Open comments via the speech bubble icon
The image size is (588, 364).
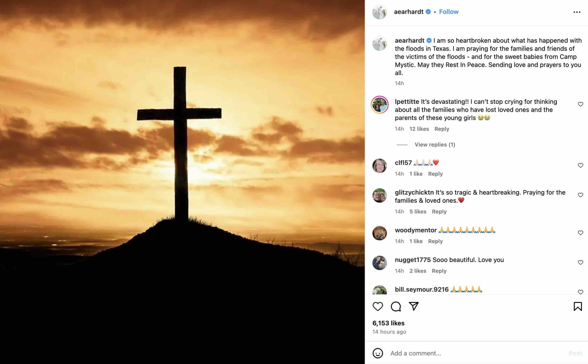click(396, 306)
